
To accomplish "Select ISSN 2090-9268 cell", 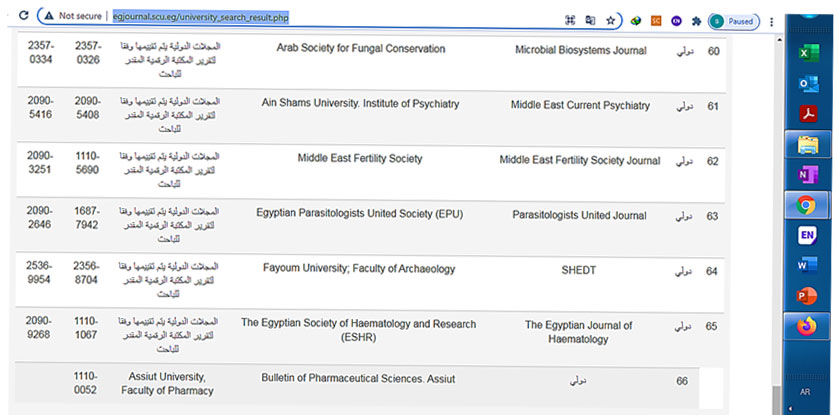I will 38,327.
